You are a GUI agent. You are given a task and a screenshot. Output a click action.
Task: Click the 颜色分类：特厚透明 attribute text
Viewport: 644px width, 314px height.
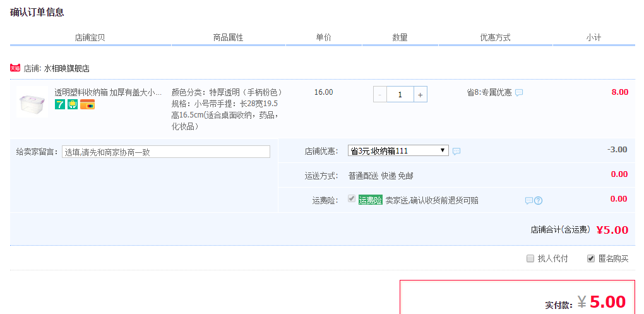(x=227, y=92)
